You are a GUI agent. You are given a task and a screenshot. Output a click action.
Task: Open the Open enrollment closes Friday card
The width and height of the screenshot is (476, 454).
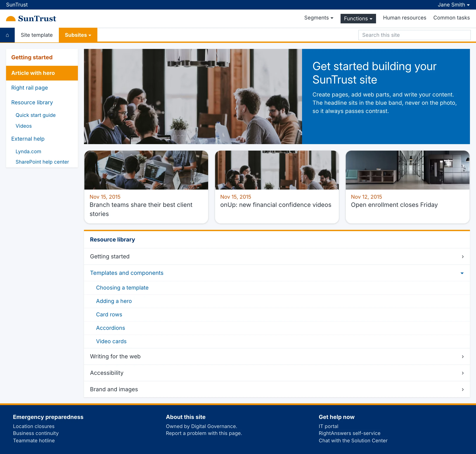click(x=407, y=187)
